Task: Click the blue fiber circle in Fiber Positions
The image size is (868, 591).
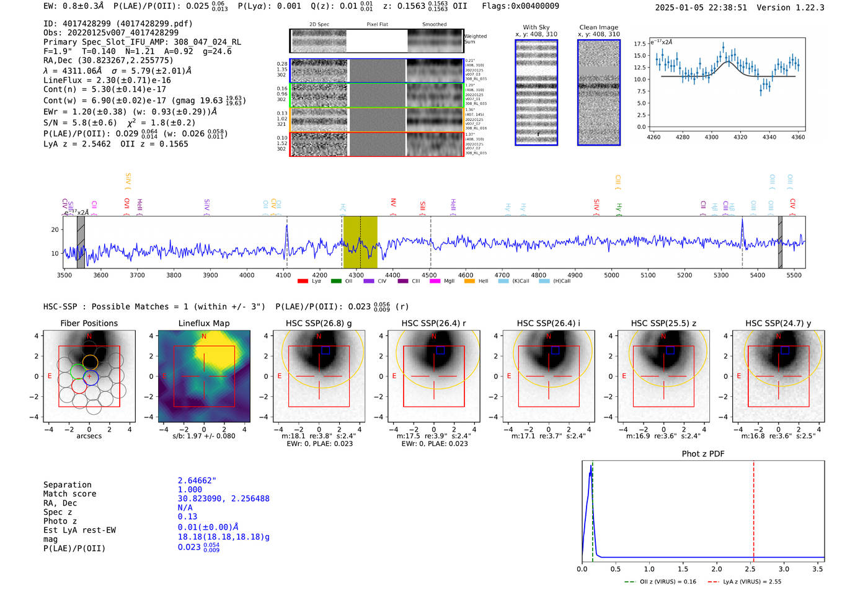Action: [91, 376]
